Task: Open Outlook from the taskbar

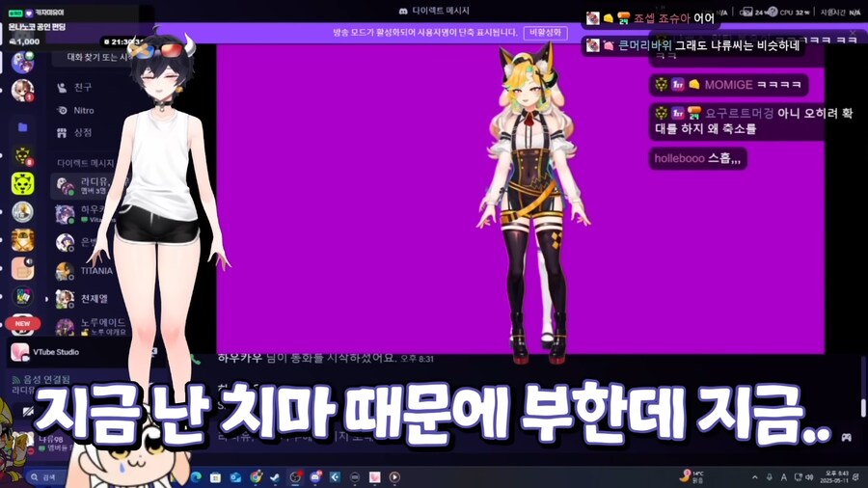Action: pyautogui.click(x=235, y=477)
